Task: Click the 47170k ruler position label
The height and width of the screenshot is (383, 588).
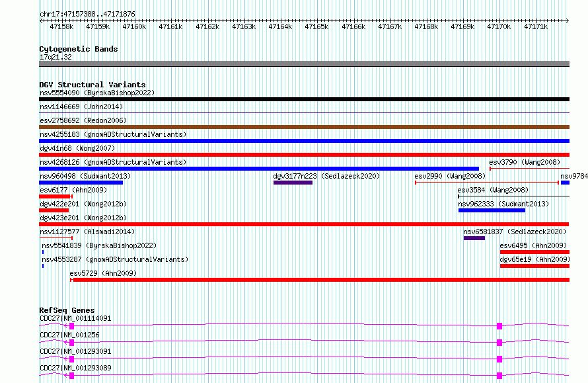Action: pos(499,26)
